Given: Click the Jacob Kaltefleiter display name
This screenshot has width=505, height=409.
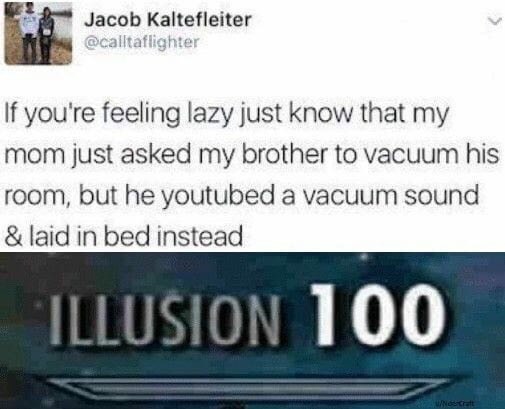Looking at the screenshot, I should pyautogui.click(x=168, y=20).
